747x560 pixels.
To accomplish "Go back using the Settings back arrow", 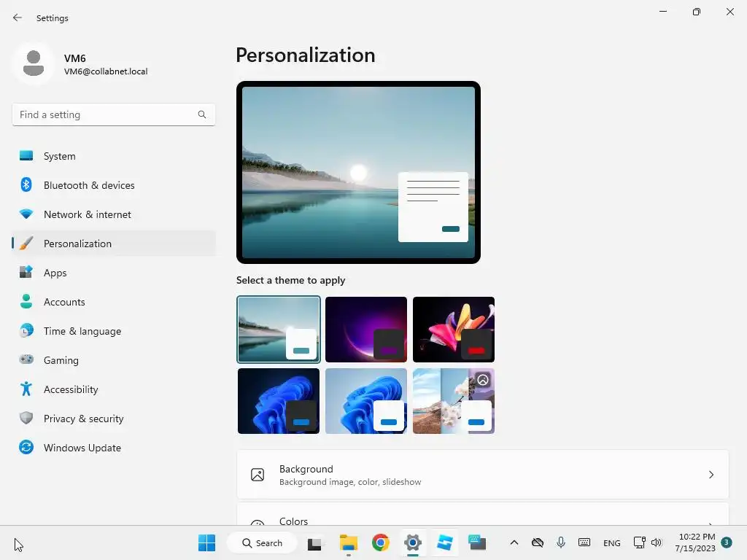I will [18, 17].
